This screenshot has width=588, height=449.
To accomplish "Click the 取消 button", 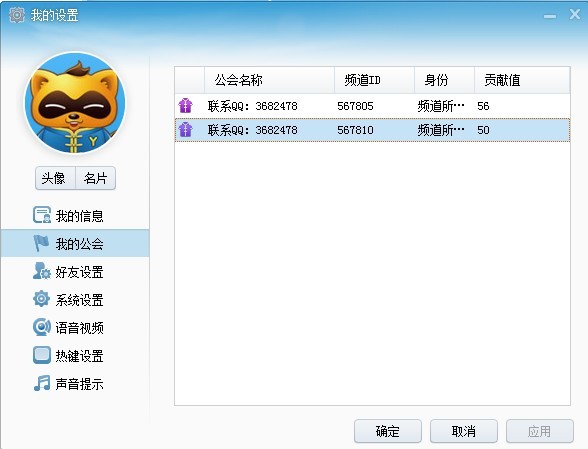I will pyautogui.click(x=464, y=431).
